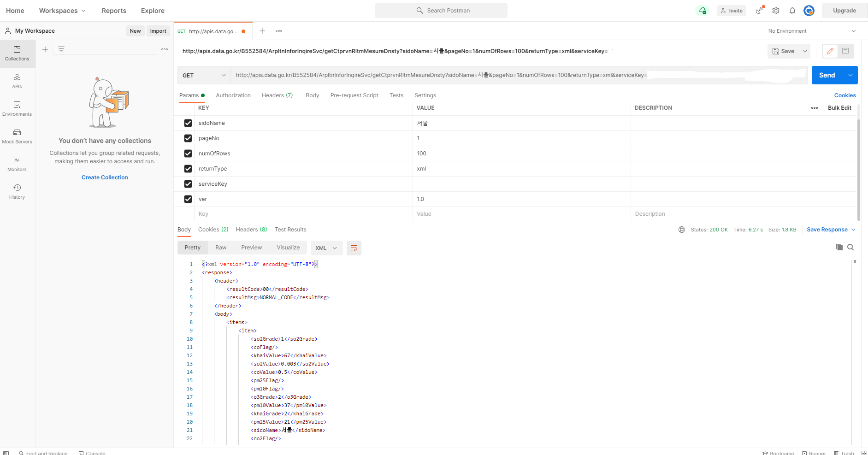Change the XML response format dropdown
This screenshot has height=455, width=868.
coord(327,248)
